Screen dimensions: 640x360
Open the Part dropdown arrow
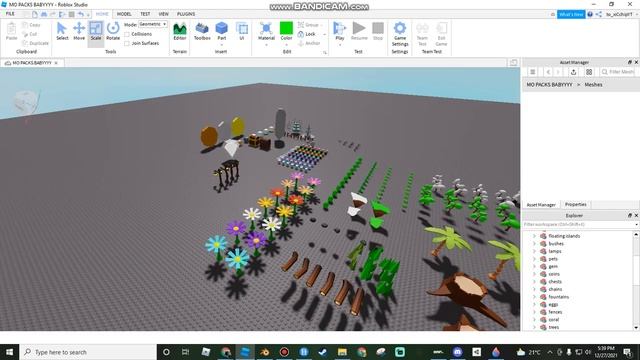coord(222,44)
